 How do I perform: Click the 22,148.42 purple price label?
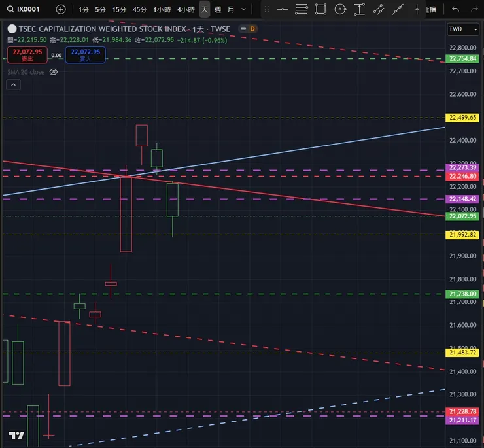click(x=462, y=199)
